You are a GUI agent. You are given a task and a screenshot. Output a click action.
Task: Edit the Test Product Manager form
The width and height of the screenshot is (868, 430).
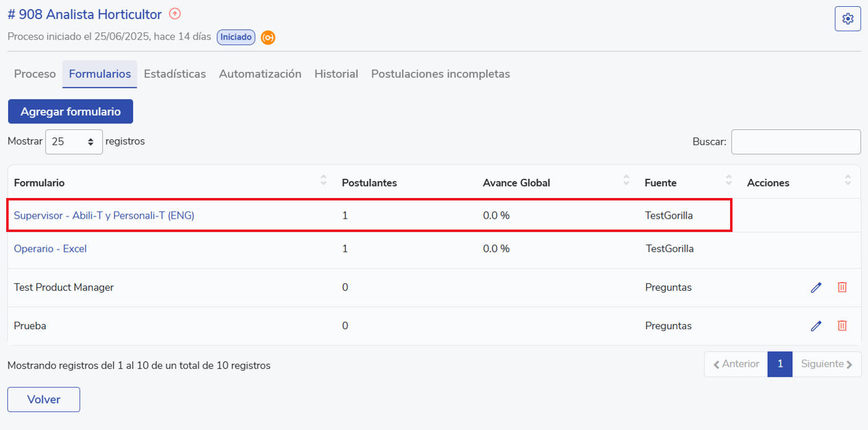816,287
